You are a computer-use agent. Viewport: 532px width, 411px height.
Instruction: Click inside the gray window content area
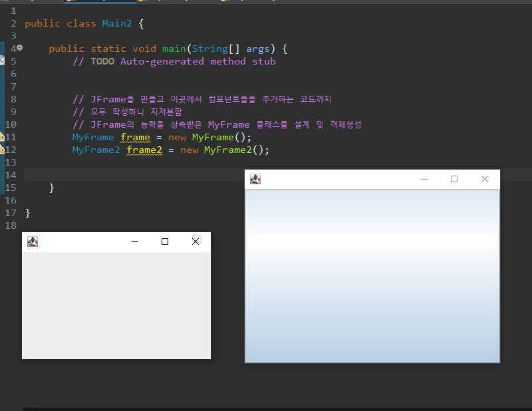pyautogui.click(x=116, y=305)
